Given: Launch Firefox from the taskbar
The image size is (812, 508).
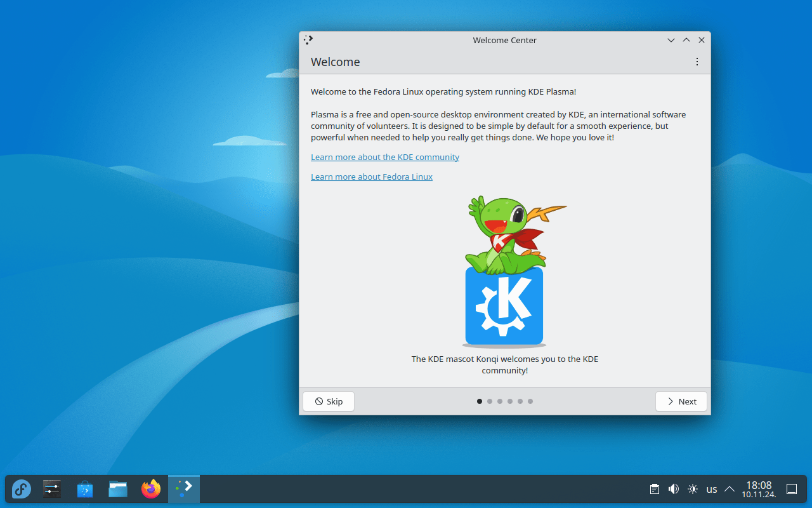Looking at the screenshot, I should click(x=151, y=489).
